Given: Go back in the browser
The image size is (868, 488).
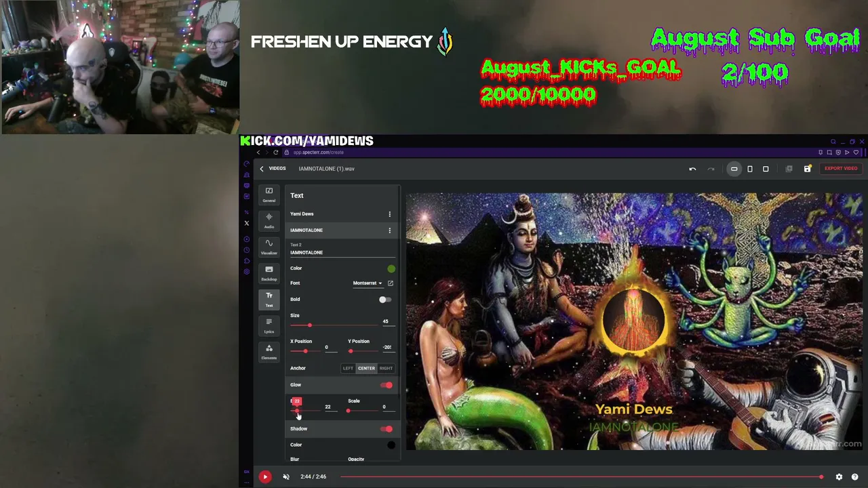Looking at the screenshot, I should pyautogui.click(x=258, y=152).
